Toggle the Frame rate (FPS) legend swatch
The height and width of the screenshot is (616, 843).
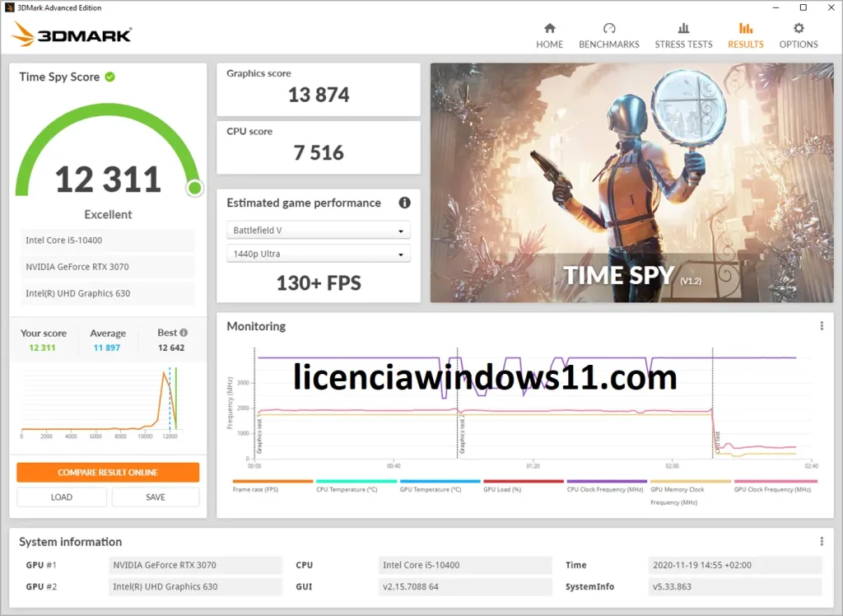(272, 482)
